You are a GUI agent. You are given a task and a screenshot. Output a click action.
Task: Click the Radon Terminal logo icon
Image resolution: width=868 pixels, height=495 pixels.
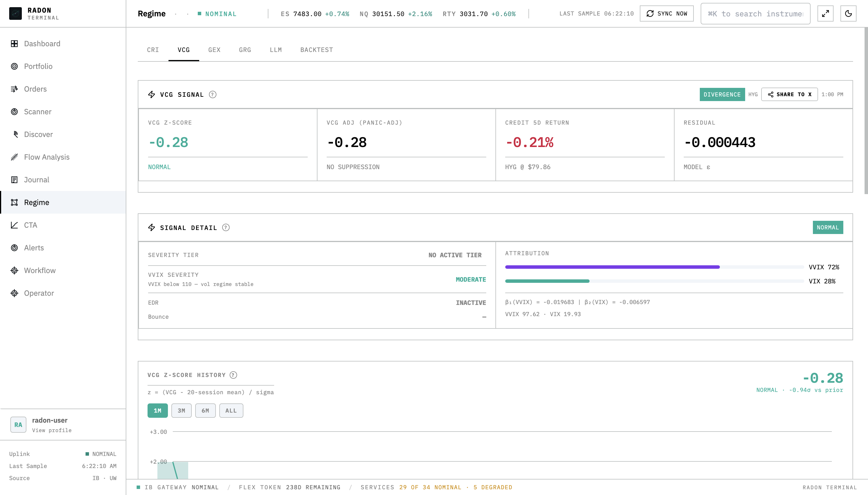tap(15, 13)
